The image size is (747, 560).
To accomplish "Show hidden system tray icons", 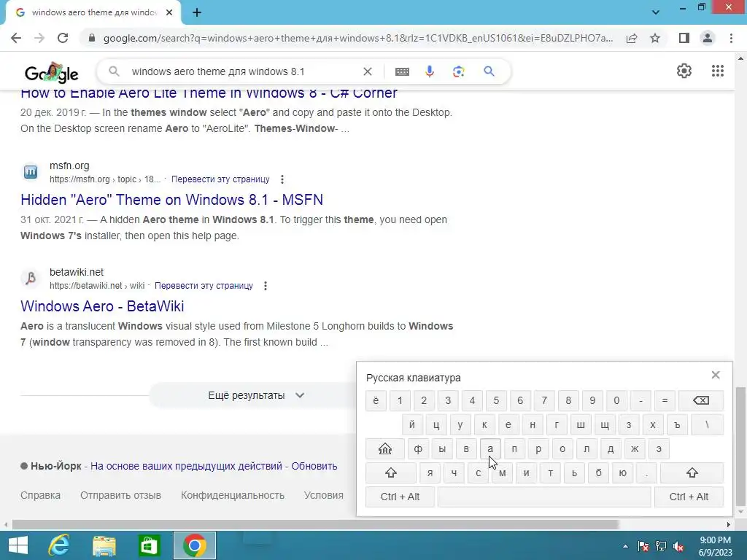I will coord(625,546).
